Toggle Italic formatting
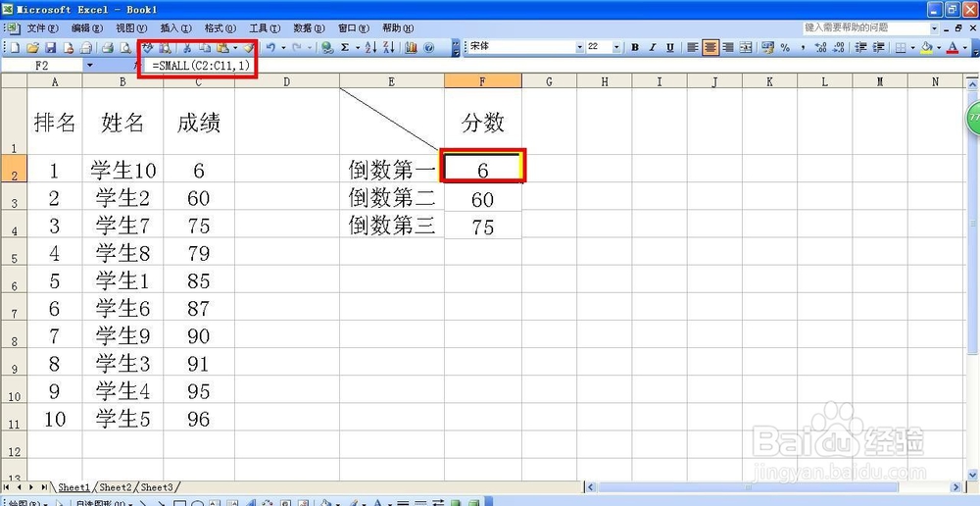Image resolution: width=980 pixels, height=506 pixels. 653,47
